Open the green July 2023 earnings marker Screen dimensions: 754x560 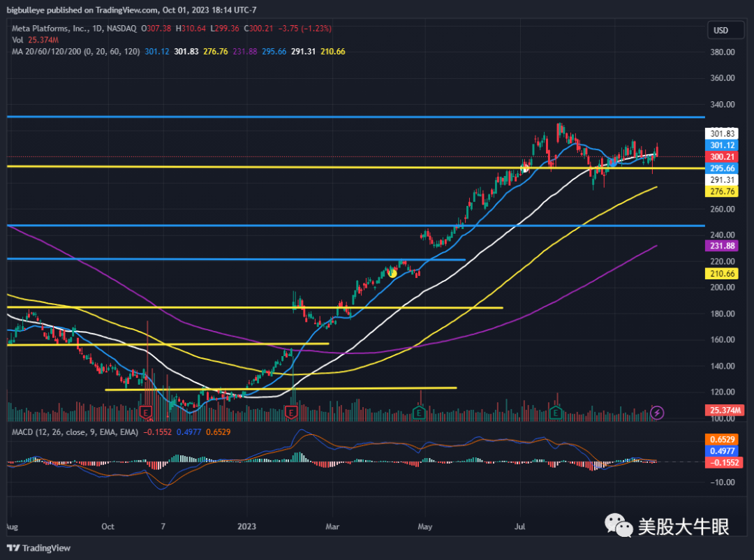click(x=556, y=412)
